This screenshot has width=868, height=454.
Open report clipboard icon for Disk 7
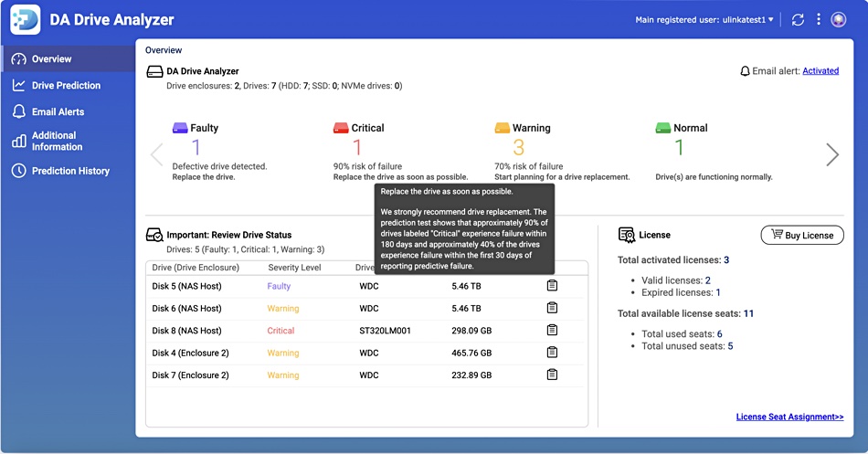point(552,375)
